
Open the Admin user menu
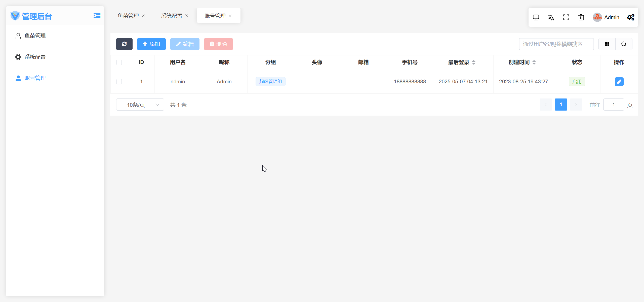[606, 17]
